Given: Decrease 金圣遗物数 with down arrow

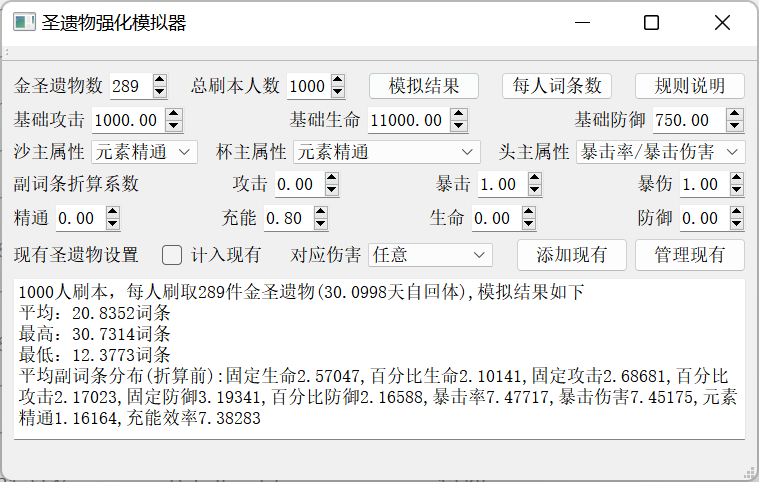Looking at the screenshot, I should click(160, 92).
